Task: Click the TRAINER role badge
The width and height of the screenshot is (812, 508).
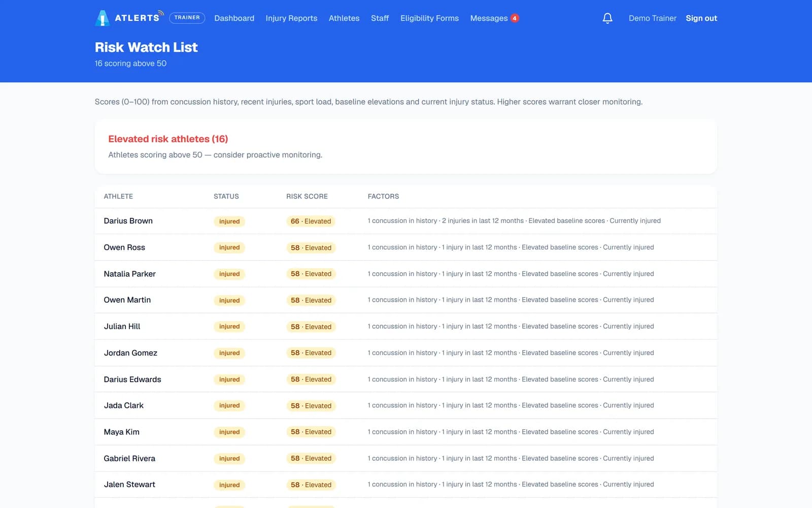Action: [x=187, y=18]
